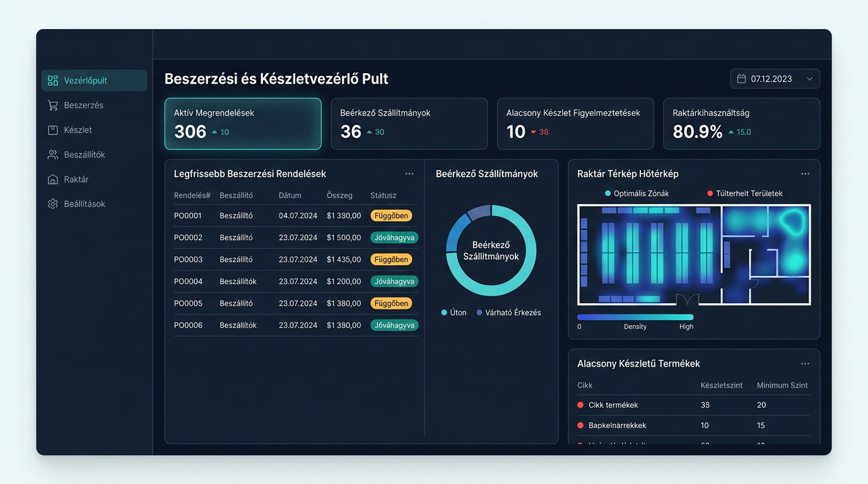The height and width of the screenshot is (484, 868).
Task: Click the order number PO0006
Action: 188,325
